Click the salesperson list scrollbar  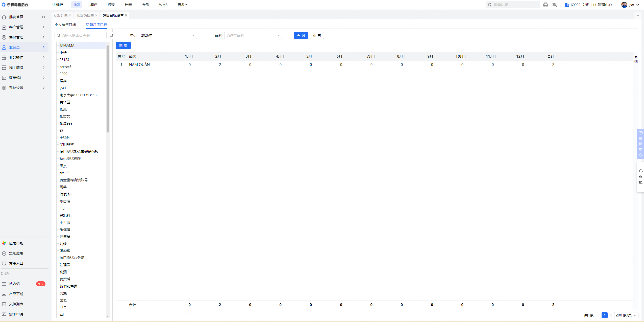pyautogui.click(x=108, y=88)
